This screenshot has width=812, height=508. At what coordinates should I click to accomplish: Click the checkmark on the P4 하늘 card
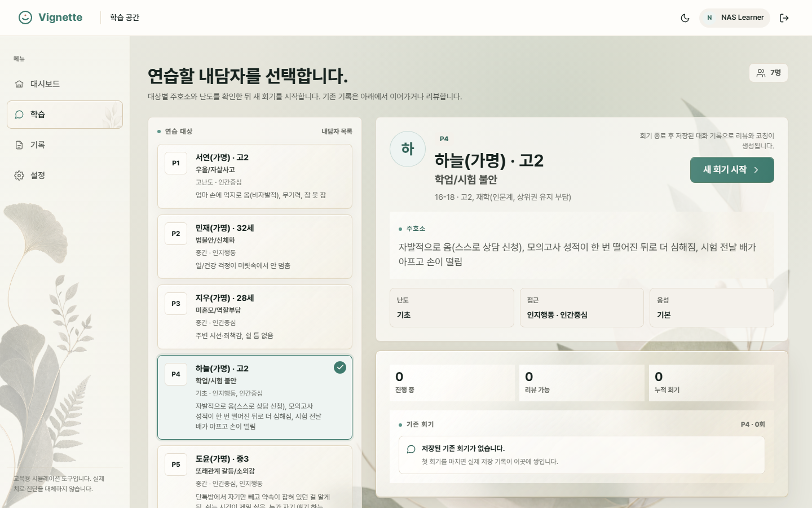(340, 367)
